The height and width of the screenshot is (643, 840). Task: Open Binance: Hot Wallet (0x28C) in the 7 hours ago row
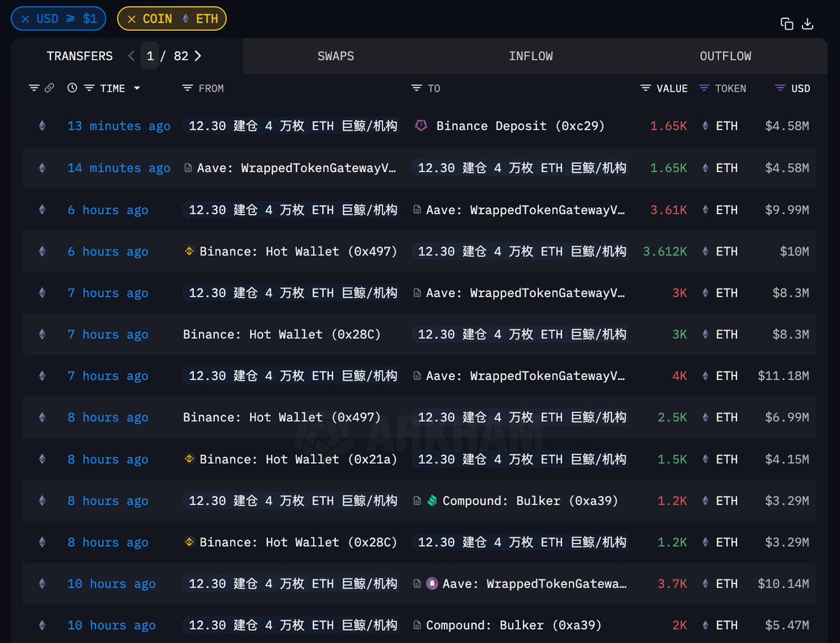click(x=282, y=334)
